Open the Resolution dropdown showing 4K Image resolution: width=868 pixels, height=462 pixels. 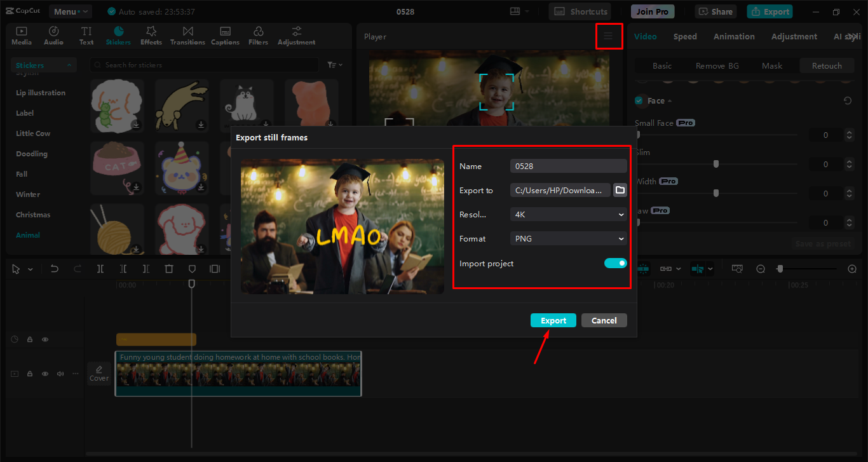point(567,214)
